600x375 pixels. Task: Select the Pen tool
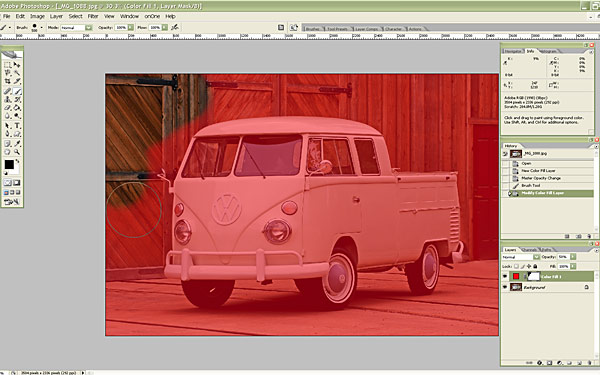7,134
